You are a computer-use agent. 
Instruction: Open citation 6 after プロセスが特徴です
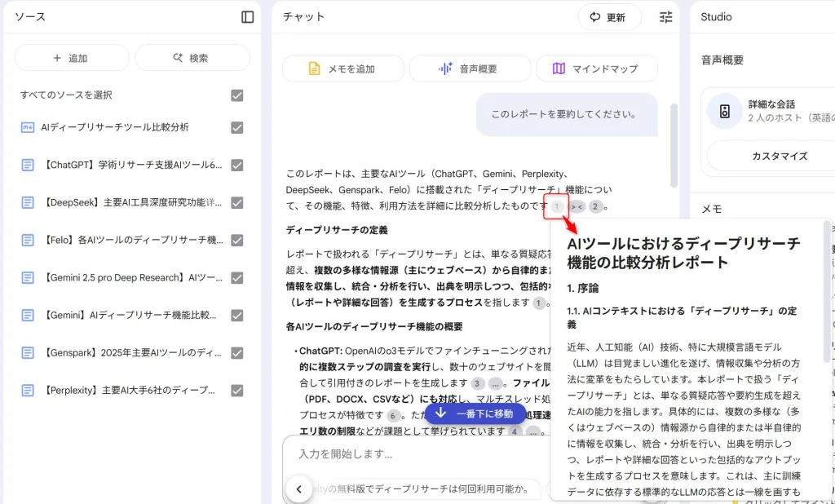click(x=394, y=416)
